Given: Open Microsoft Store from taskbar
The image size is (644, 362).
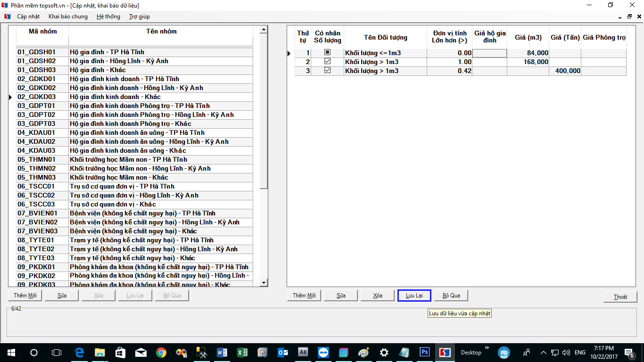Looking at the screenshot, I should tap(120, 352).
